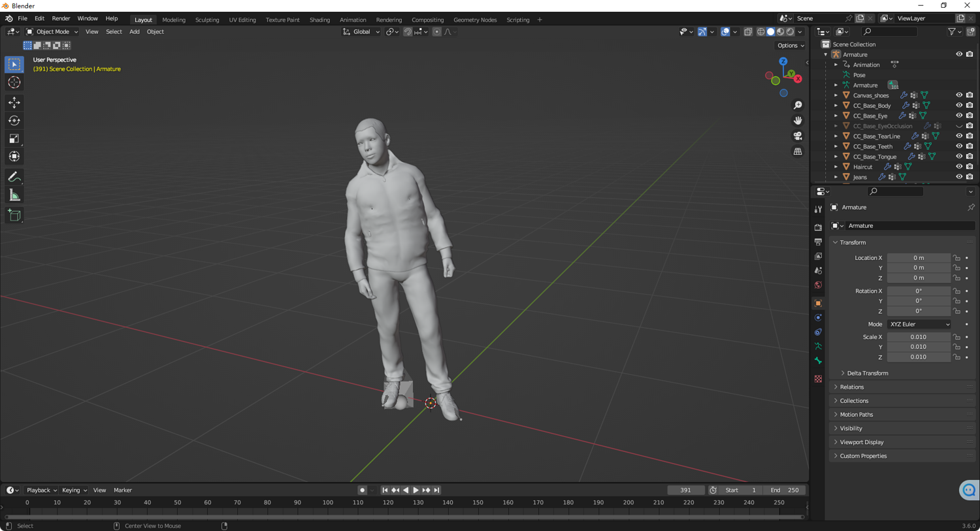Open the Render properties tab

[x=818, y=227]
